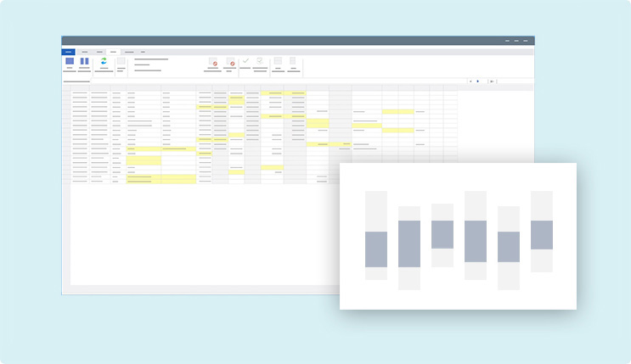Jump to last record with bar-arrow button
631x364 pixels.
(492, 81)
